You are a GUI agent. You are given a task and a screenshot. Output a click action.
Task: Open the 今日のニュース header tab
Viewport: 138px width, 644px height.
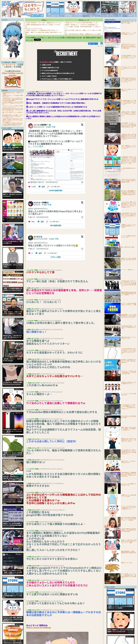(x=83, y=20)
